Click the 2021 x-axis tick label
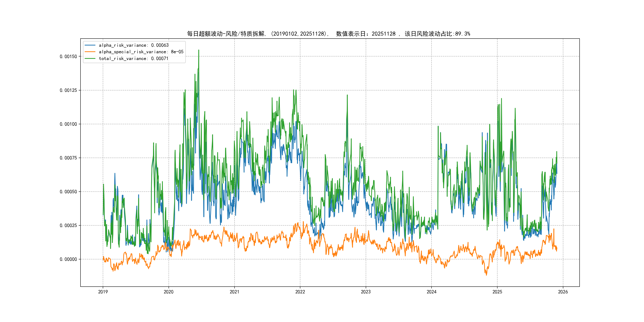 (234, 292)
